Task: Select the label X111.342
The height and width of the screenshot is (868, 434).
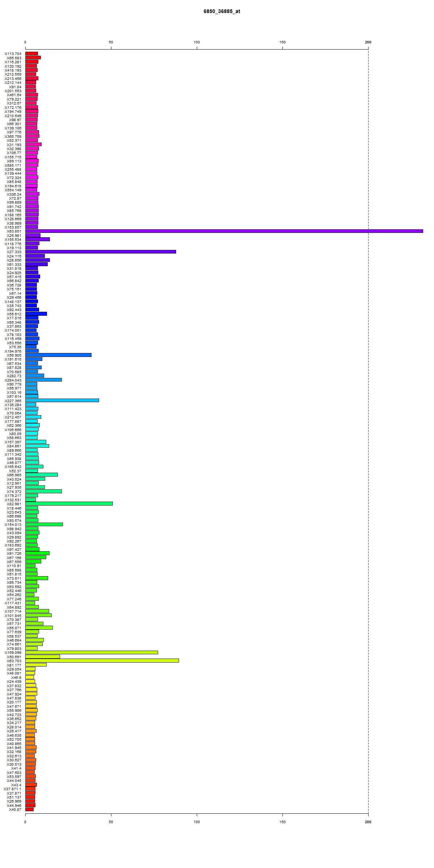Action: pyautogui.click(x=13, y=454)
